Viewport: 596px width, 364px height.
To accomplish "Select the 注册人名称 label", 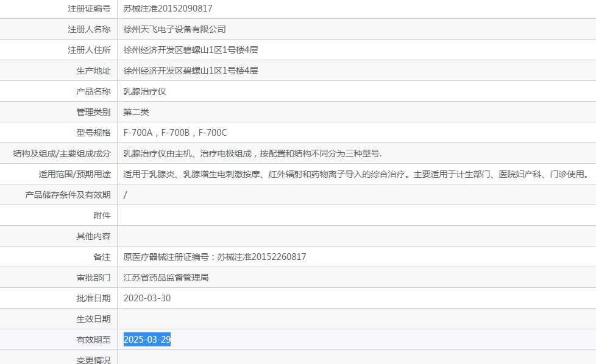I will click(89, 29).
